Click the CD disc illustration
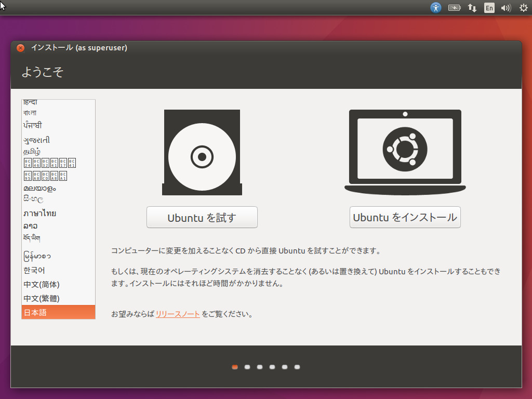The height and width of the screenshot is (399, 532). 202,152
